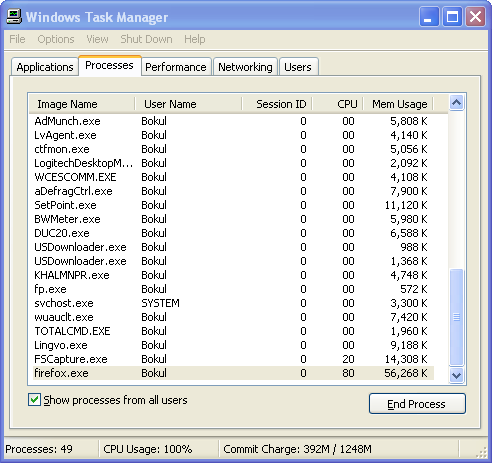Maximize the Task Manager window
This screenshot has width=492, height=463.
click(x=452, y=17)
